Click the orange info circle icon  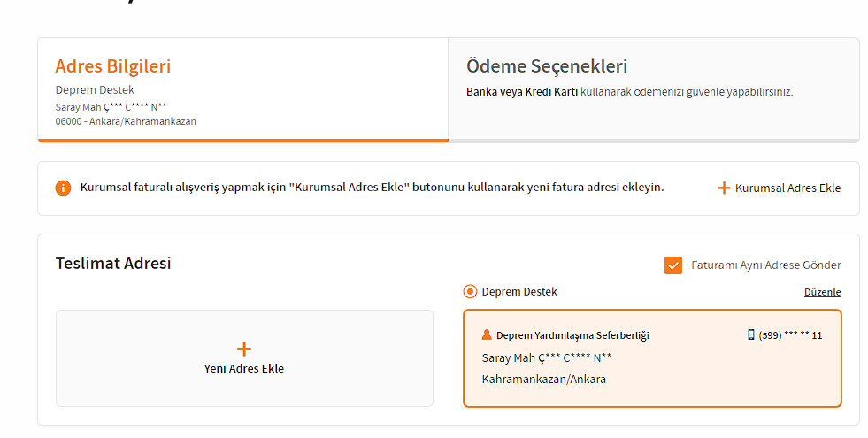click(63, 188)
